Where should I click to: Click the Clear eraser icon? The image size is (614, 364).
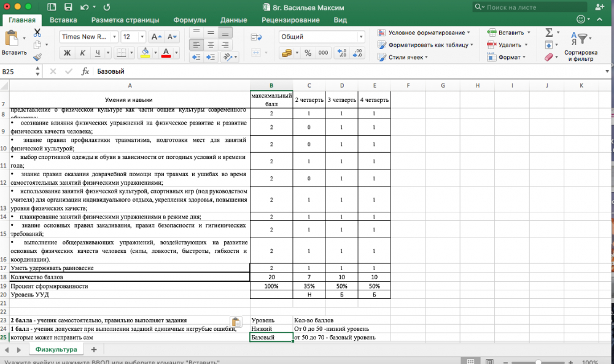(549, 57)
